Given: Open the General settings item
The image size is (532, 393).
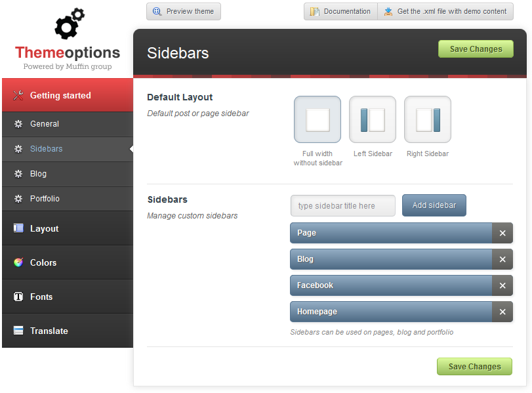Looking at the screenshot, I should [x=45, y=124].
